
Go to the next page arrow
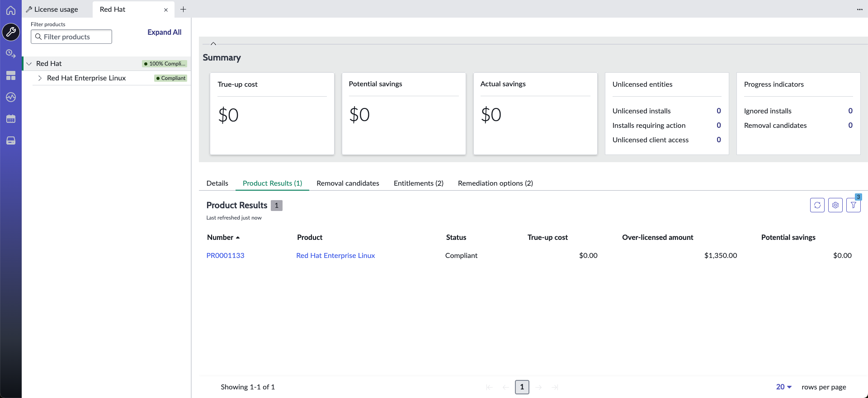point(538,387)
